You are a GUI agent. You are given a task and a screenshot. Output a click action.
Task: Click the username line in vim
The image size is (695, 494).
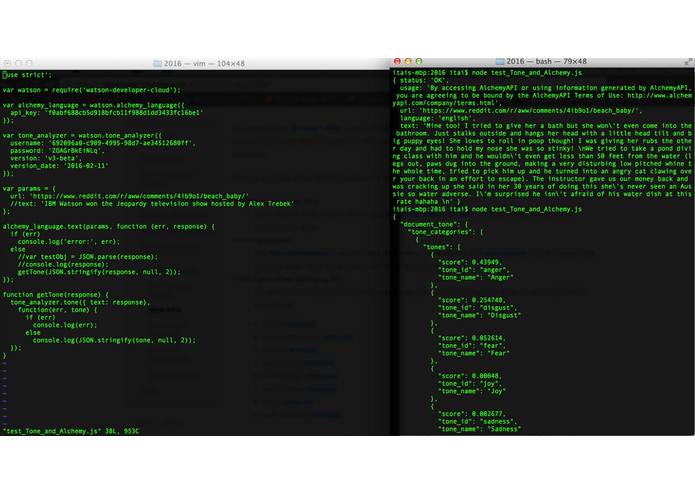pos(103,143)
